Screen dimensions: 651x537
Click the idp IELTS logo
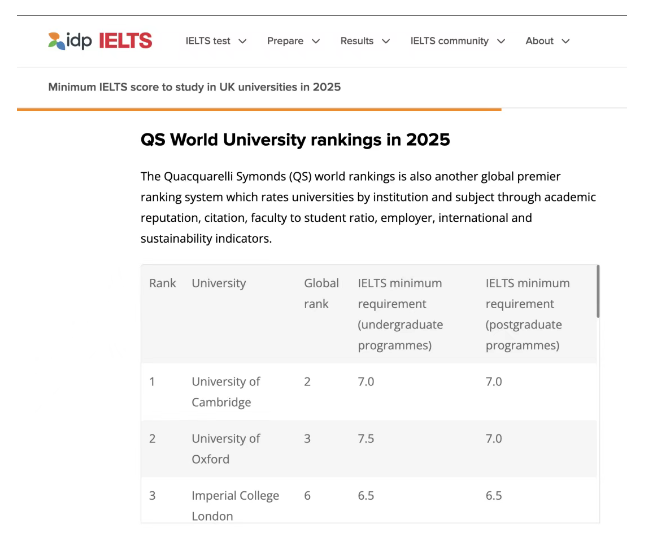tap(100, 41)
